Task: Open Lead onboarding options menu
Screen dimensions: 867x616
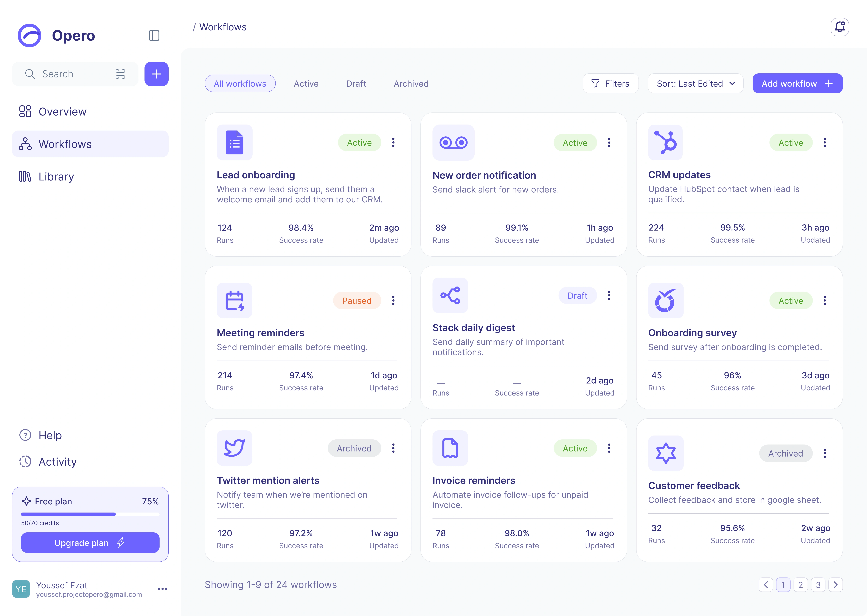Action: point(393,143)
